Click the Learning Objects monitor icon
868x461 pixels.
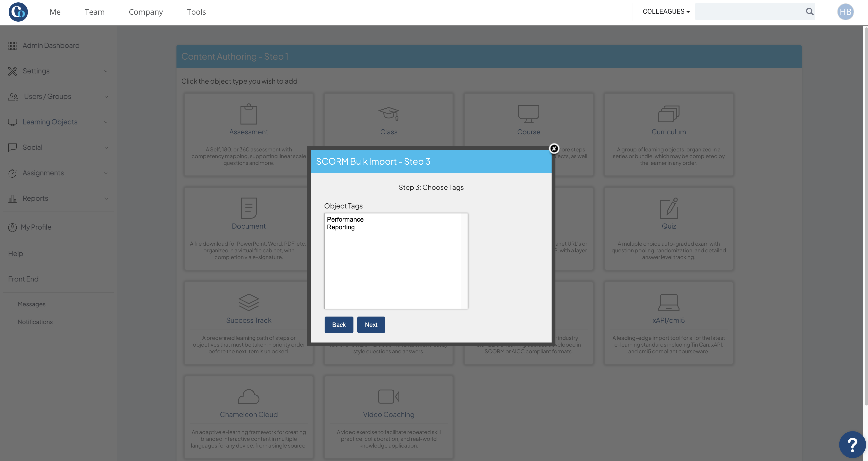pos(13,122)
